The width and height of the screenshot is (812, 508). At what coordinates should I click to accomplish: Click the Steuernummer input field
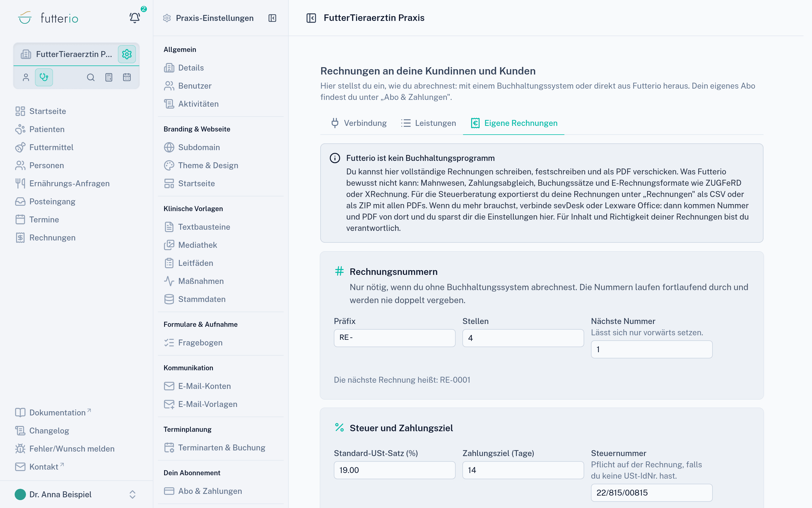point(652,492)
